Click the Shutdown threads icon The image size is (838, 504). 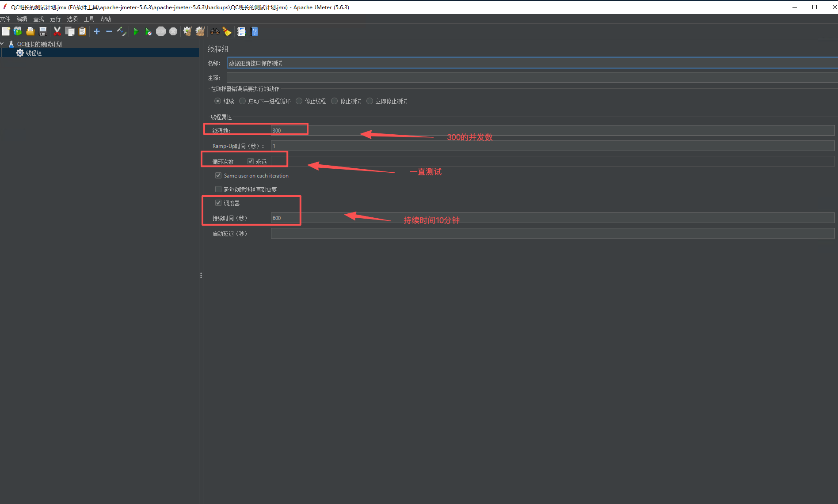pos(173,31)
